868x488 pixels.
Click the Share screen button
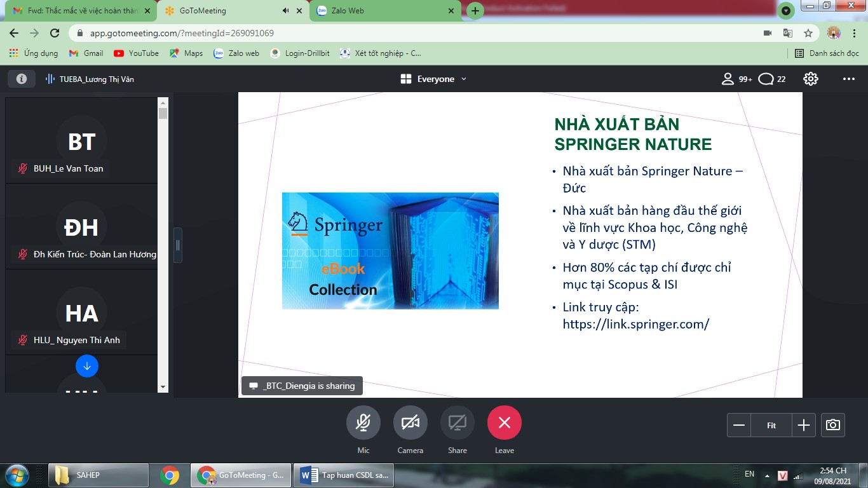(x=458, y=423)
